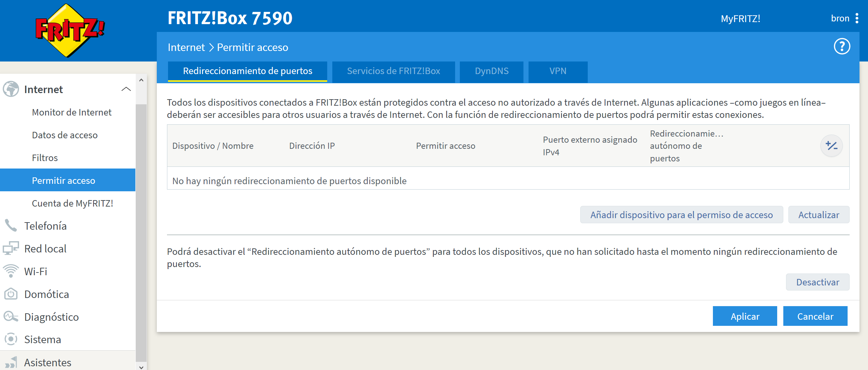
Task: Collapse the Internet menu chevron
Action: (126, 89)
